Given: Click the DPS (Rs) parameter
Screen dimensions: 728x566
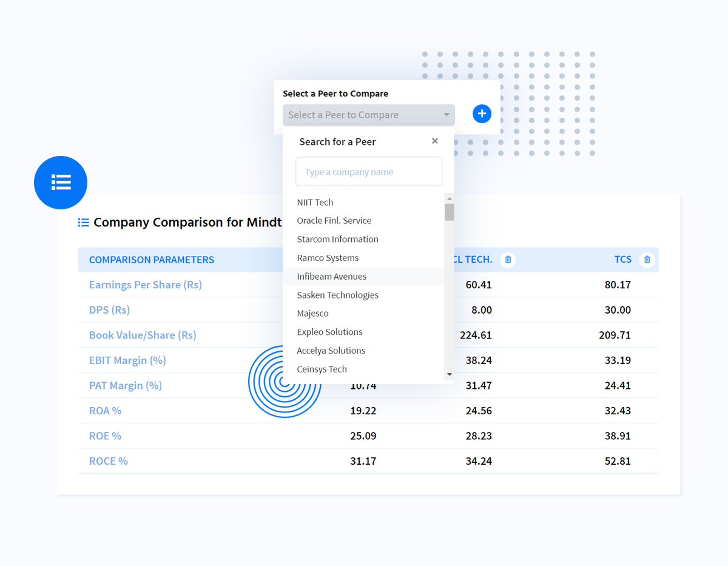Looking at the screenshot, I should (109, 310).
